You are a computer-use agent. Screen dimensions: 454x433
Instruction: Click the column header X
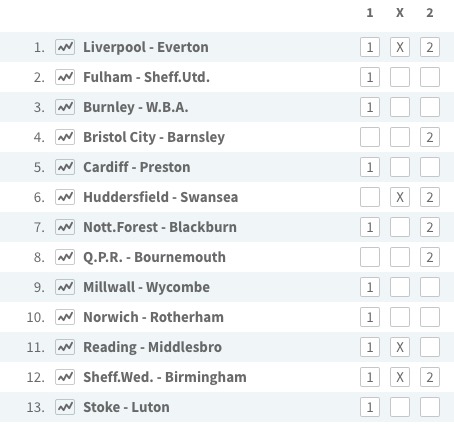[400, 13]
